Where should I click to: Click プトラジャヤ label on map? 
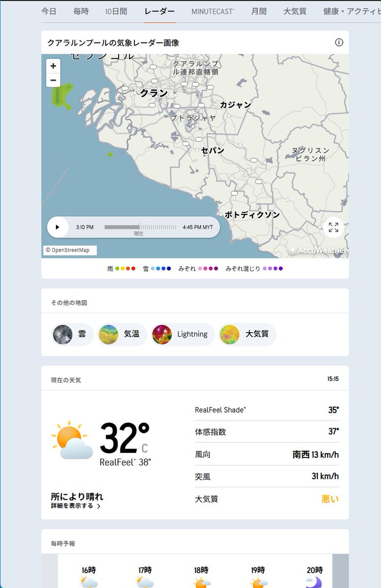(x=193, y=118)
